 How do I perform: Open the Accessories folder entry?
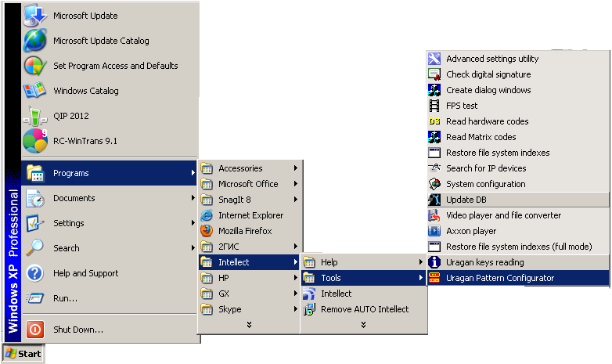click(x=249, y=168)
